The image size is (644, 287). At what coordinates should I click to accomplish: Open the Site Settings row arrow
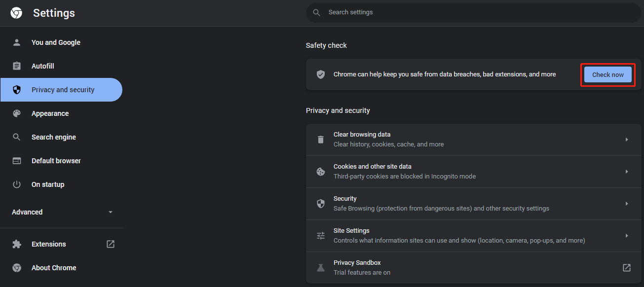point(627,236)
